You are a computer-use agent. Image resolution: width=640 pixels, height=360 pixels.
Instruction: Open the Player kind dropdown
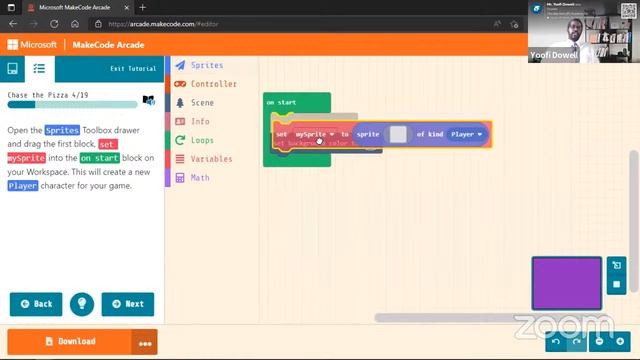(467, 134)
